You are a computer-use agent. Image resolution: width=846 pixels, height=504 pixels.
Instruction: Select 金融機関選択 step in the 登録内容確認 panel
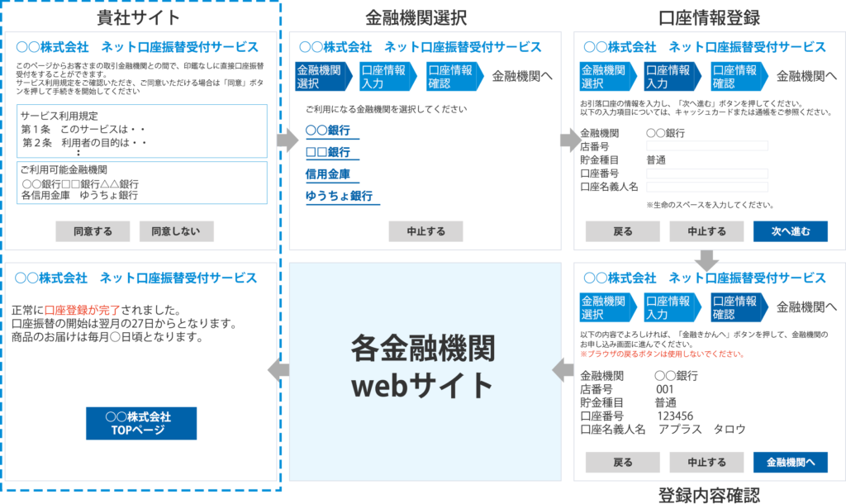tap(607, 307)
